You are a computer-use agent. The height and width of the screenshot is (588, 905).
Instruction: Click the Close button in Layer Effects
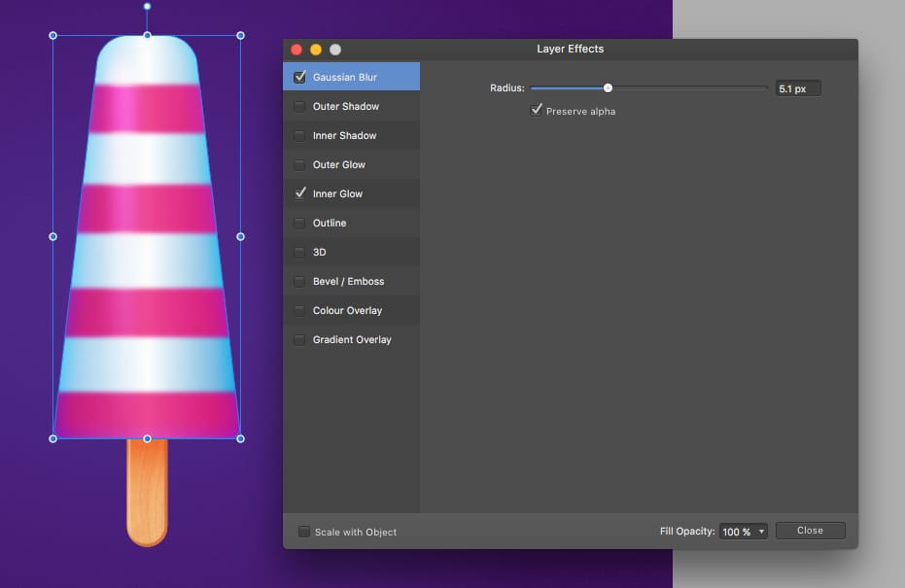point(811,531)
